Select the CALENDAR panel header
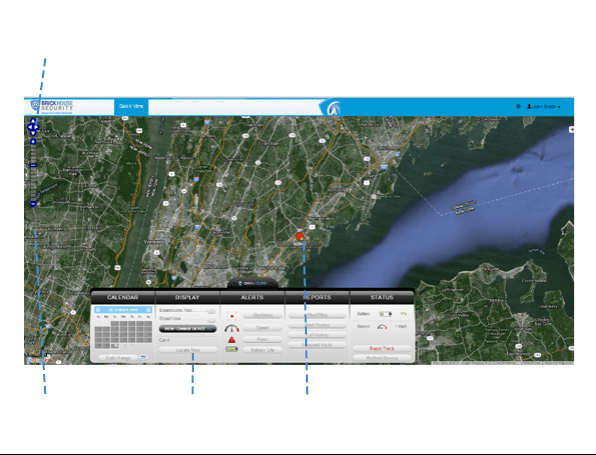This screenshot has height=455, width=596. click(x=122, y=297)
